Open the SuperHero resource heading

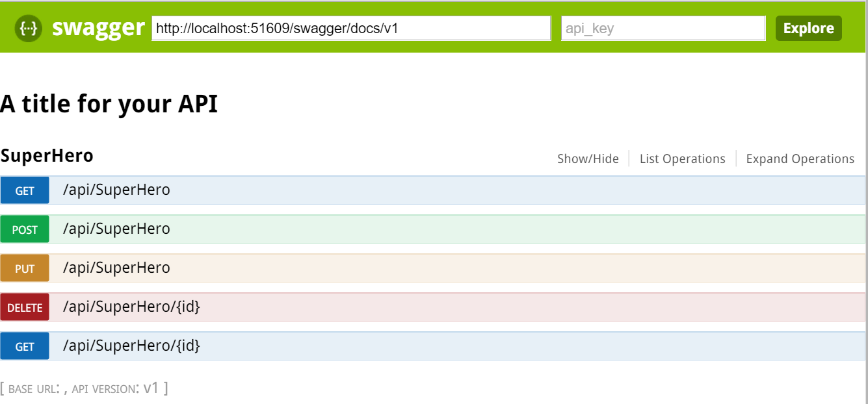coord(47,156)
